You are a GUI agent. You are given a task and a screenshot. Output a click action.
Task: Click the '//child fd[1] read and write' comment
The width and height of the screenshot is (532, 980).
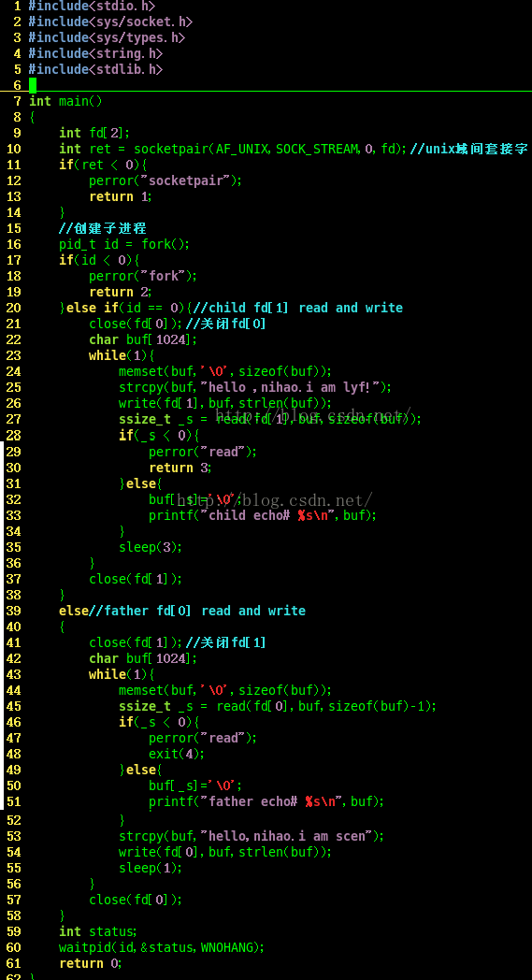tap(298, 309)
